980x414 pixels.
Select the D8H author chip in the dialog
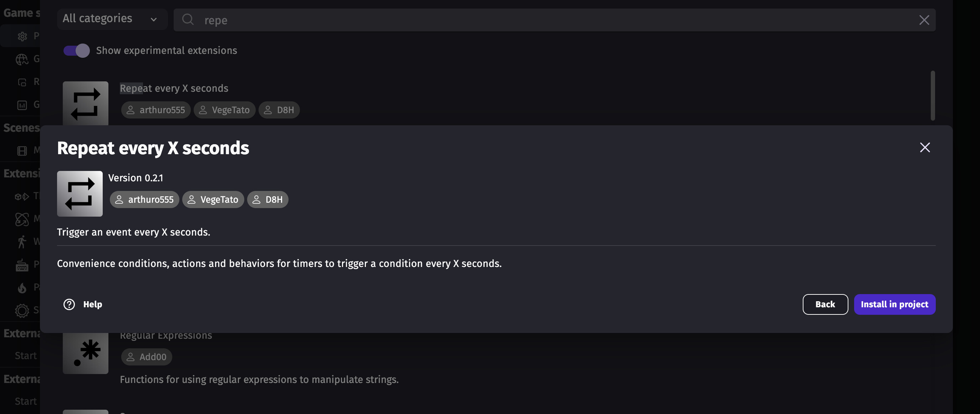(x=268, y=200)
